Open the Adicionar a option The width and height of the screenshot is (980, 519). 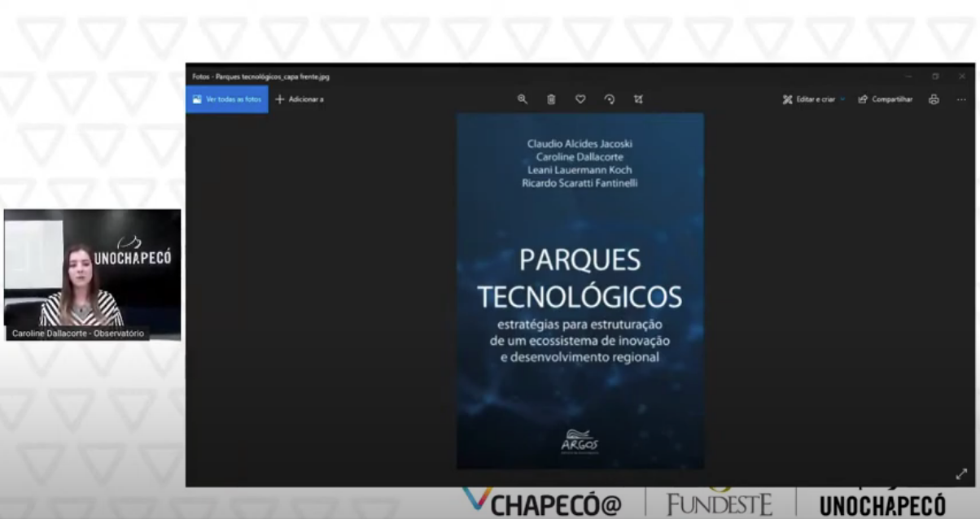click(300, 99)
